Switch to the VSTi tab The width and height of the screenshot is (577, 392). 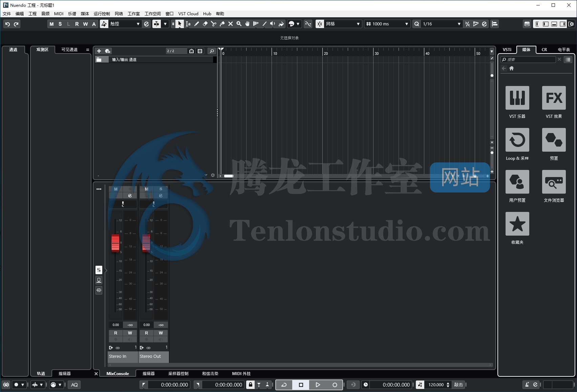tap(507, 50)
